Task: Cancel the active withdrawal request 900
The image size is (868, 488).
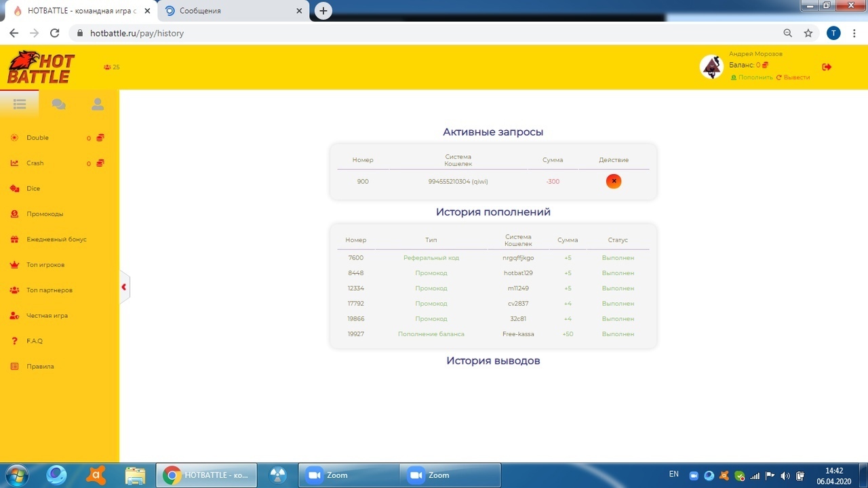Action: pos(613,181)
